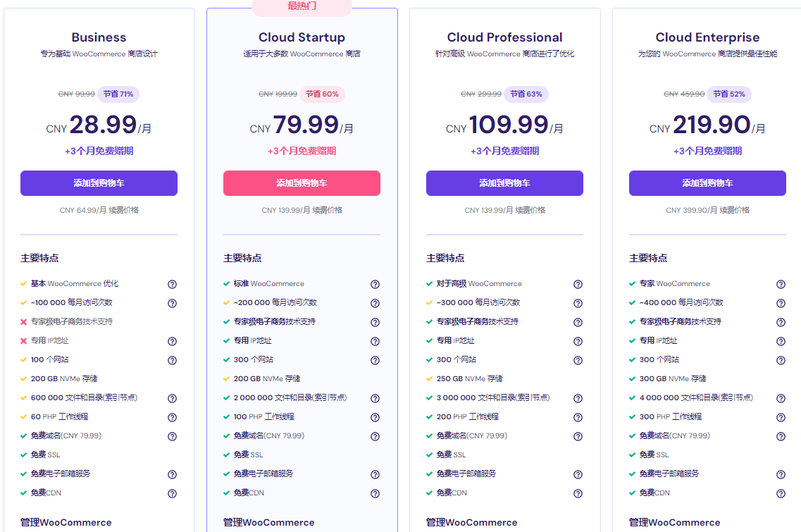The height and width of the screenshot is (532, 801).
Task: Click the 节省 60% badge in Cloud Startup
Action: 323,94
